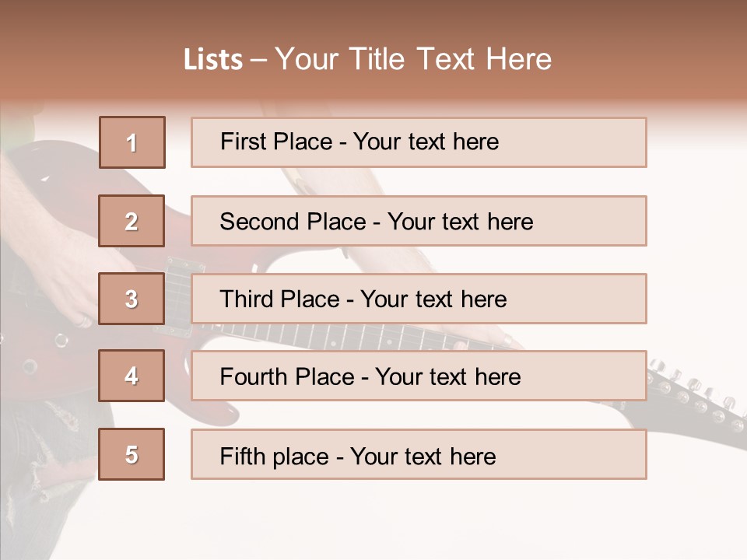Click the guitar neck fretboard below Third Place
The height and width of the screenshot is (560, 747).
pyautogui.click(x=373, y=337)
